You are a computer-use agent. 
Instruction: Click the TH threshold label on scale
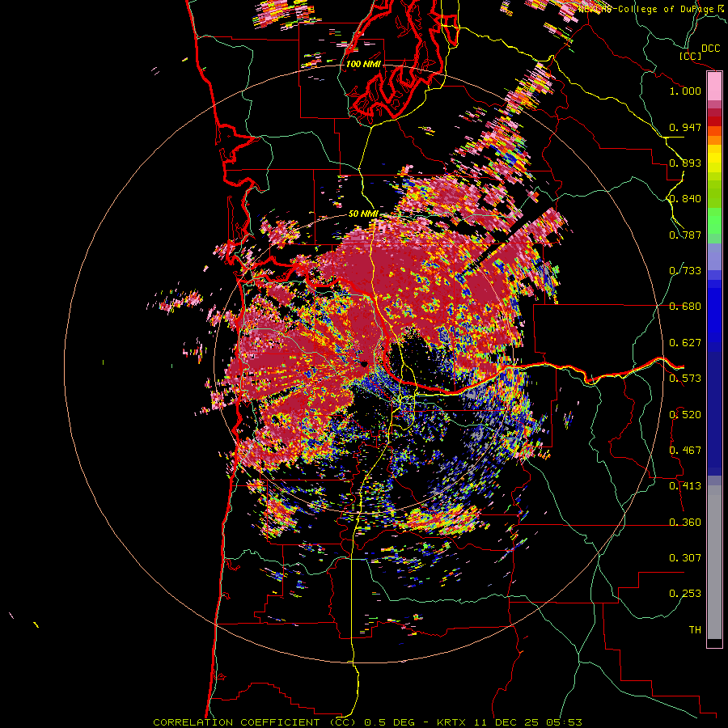tap(695, 630)
